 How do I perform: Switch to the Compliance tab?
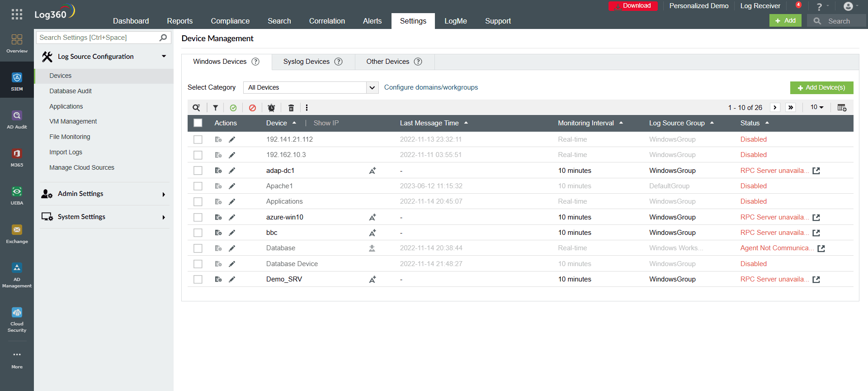[230, 21]
